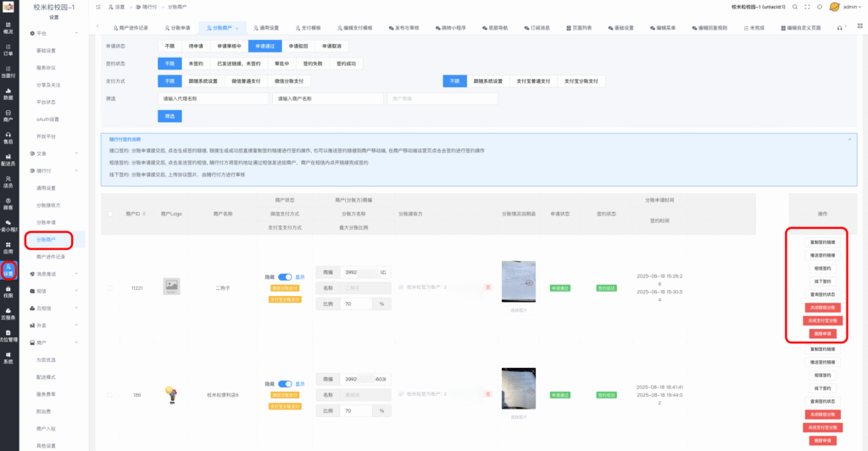This screenshot has height=451, width=868.
Task: Collapse the 平台 sidebar group
Action: point(53,33)
